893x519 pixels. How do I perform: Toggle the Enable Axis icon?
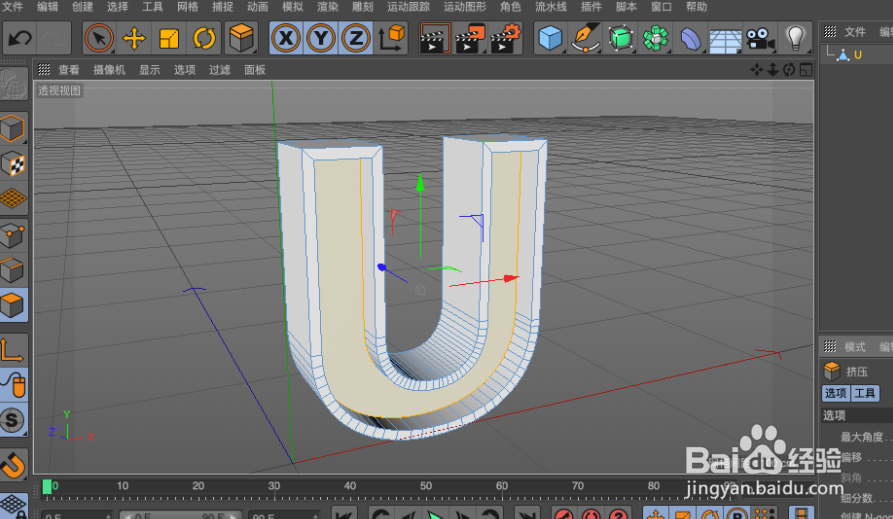click(x=13, y=350)
